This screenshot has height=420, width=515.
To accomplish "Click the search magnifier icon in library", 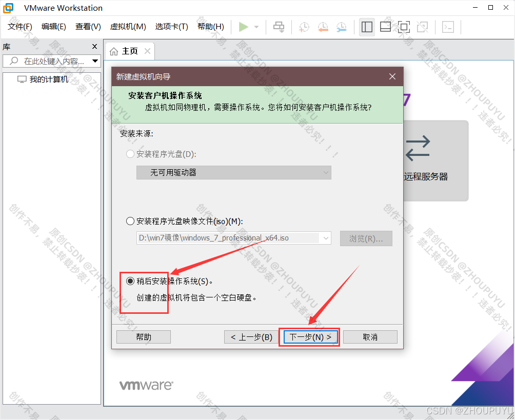I will tap(14, 61).
